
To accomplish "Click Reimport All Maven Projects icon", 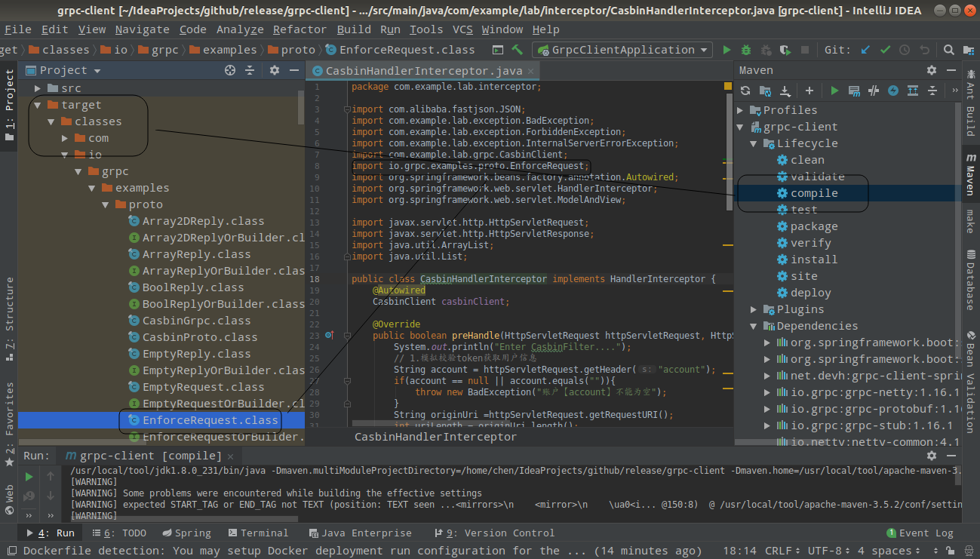I will point(745,91).
